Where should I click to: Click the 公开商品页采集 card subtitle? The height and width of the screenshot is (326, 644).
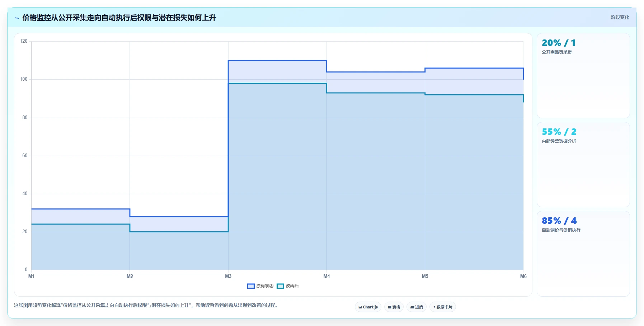(557, 52)
